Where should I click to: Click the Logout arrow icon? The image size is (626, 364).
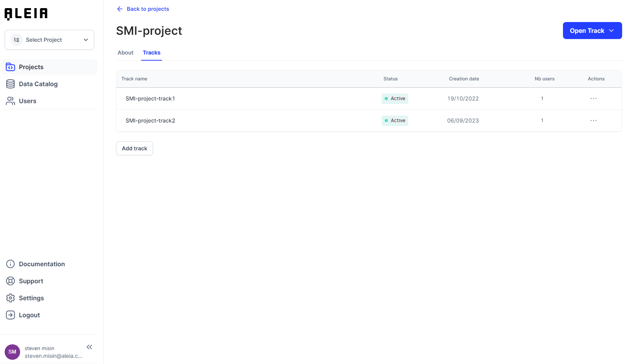pyautogui.click(x=10, y=315)
